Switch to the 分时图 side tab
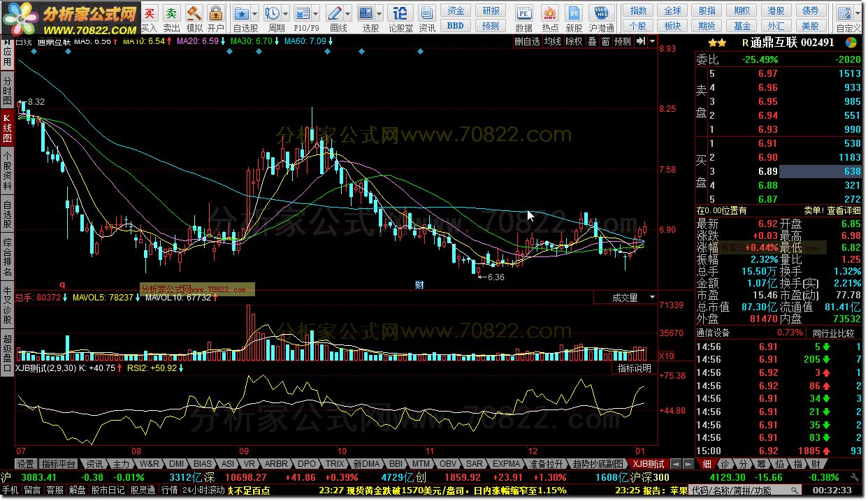 [x=7, y=91]
